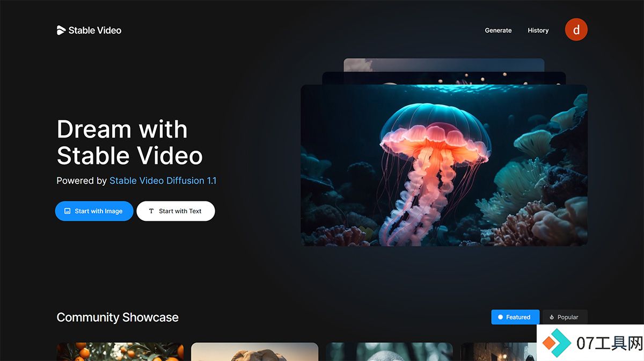Open the elephant showcase thumbnail
The width and height of the screenshot is (644, 361).
254,352
